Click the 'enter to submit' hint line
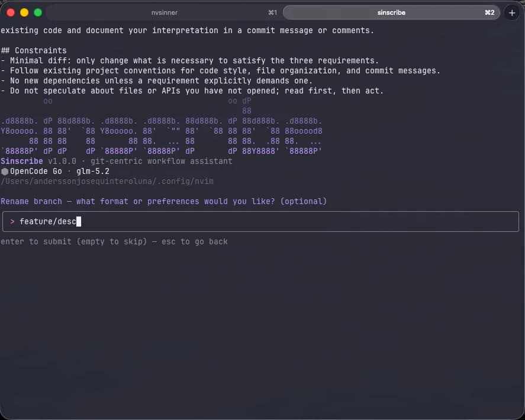This screenshot has width=525, height=420. pos(114,241)
